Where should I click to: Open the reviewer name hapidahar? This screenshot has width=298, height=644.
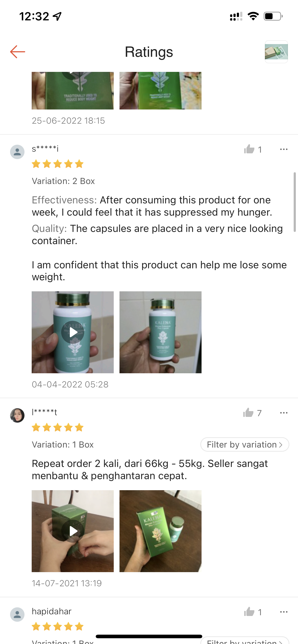point(52,611)
